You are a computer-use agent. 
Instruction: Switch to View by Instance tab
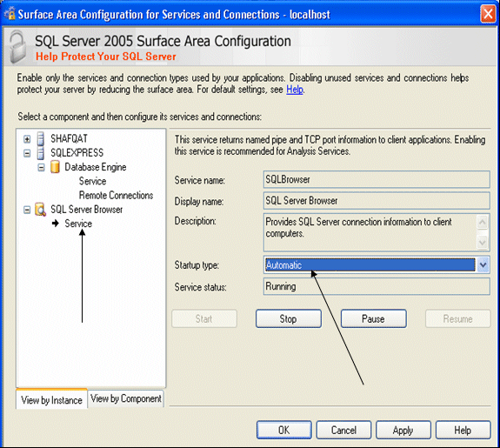click(x=51, y=399)
